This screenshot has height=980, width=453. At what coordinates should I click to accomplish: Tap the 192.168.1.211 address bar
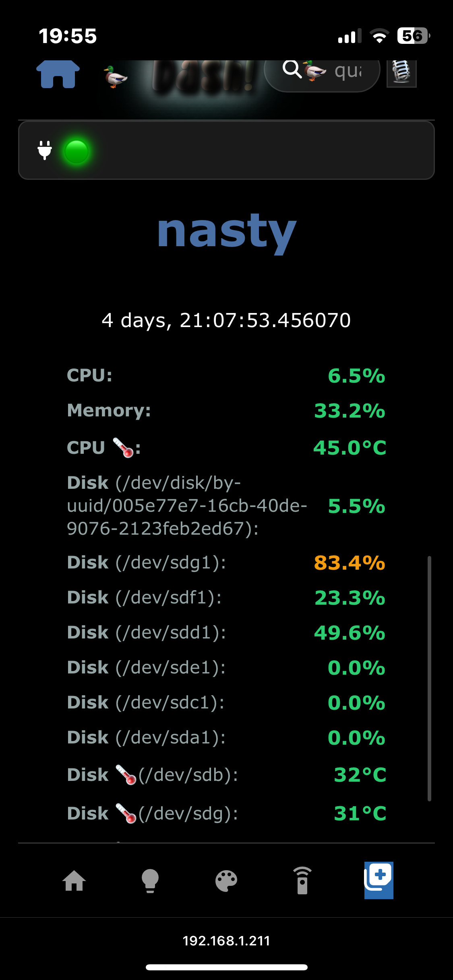pos(226,941)
